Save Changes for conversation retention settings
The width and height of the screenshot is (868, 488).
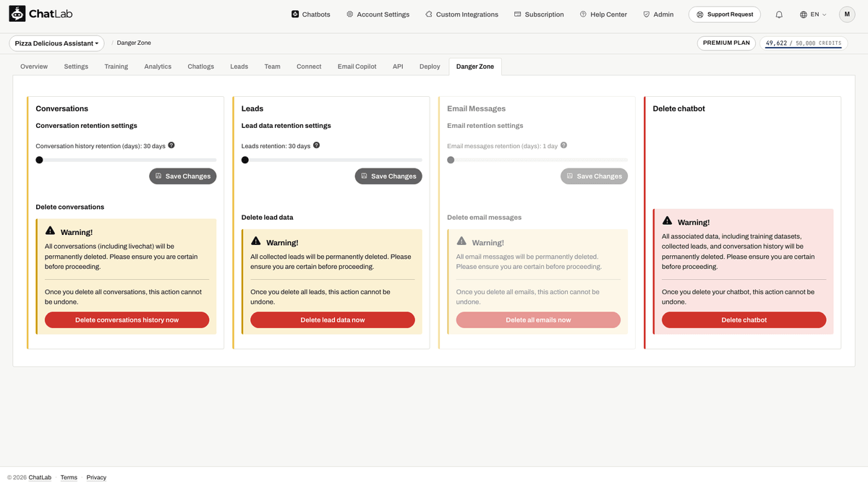coord(183,176)
